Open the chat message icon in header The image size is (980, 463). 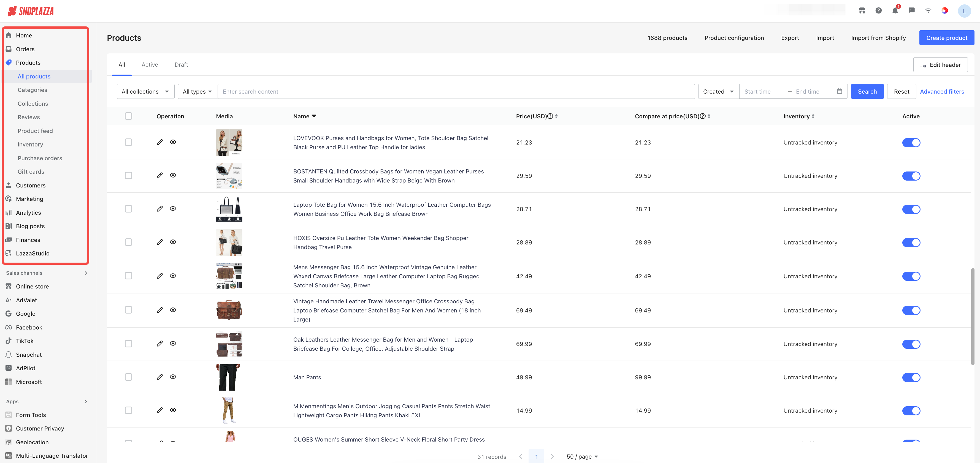[x=911, y=11]
